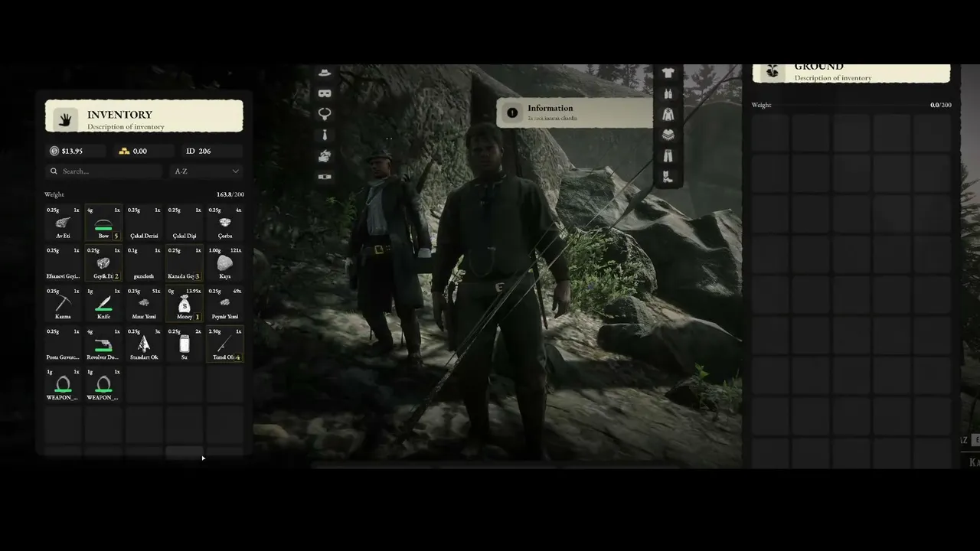This screenshot has height=551, width=980.
Task: Select the Mısır Yemi item
Action: 144,304
